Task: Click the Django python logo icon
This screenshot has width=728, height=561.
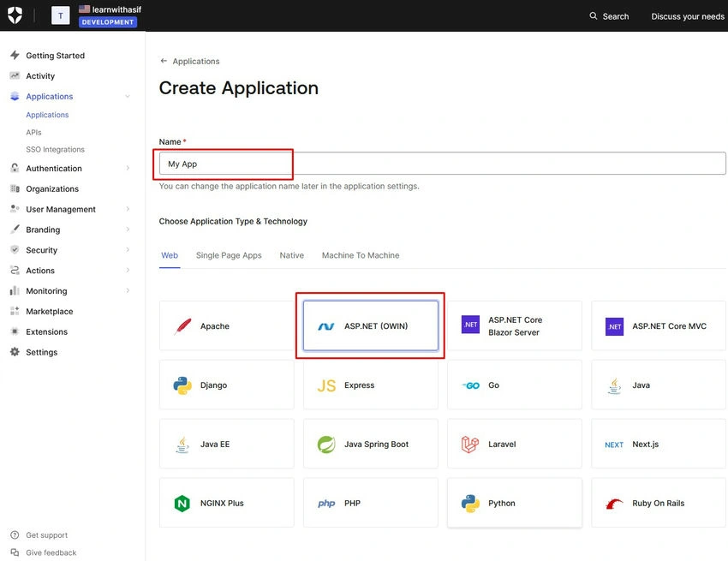Action: click(182, 385)
